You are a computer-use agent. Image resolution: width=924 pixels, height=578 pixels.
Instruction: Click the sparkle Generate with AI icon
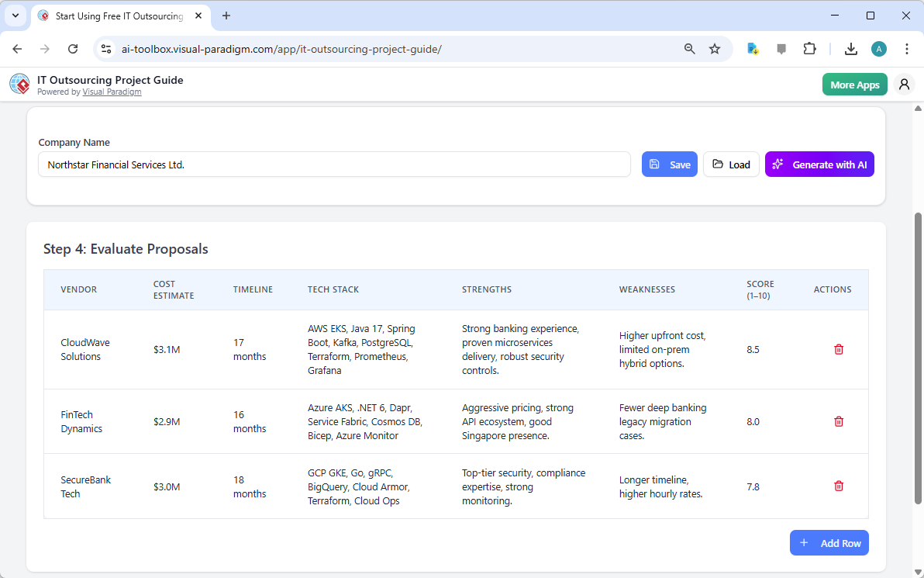click(777, 164)
